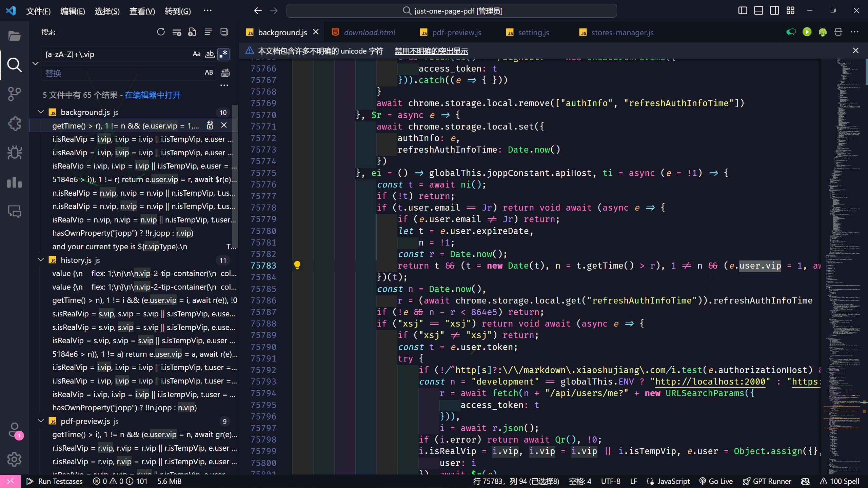Open Run and Debug view
Viewport: 868px width, 488px height.
click(14, 153)
